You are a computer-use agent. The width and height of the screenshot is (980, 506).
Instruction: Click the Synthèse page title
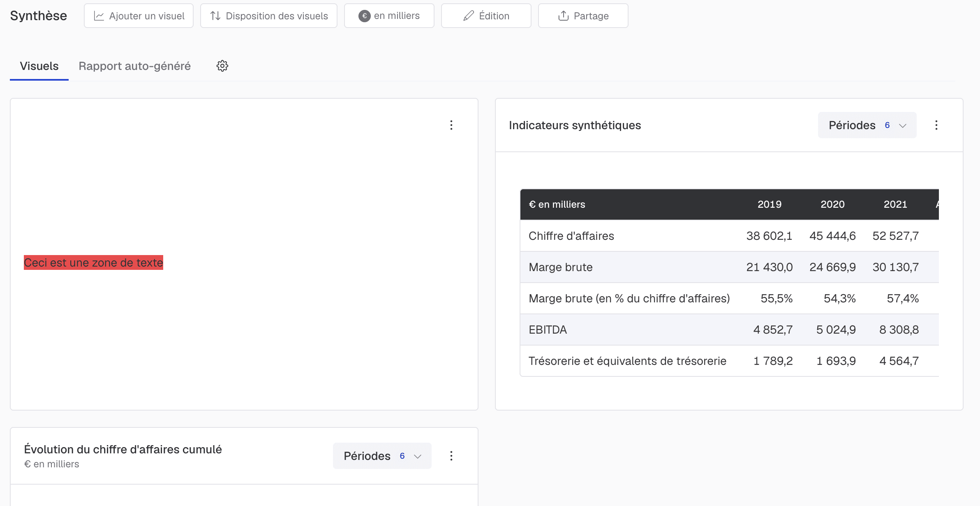pyautogui.click(x=38, y=16)
